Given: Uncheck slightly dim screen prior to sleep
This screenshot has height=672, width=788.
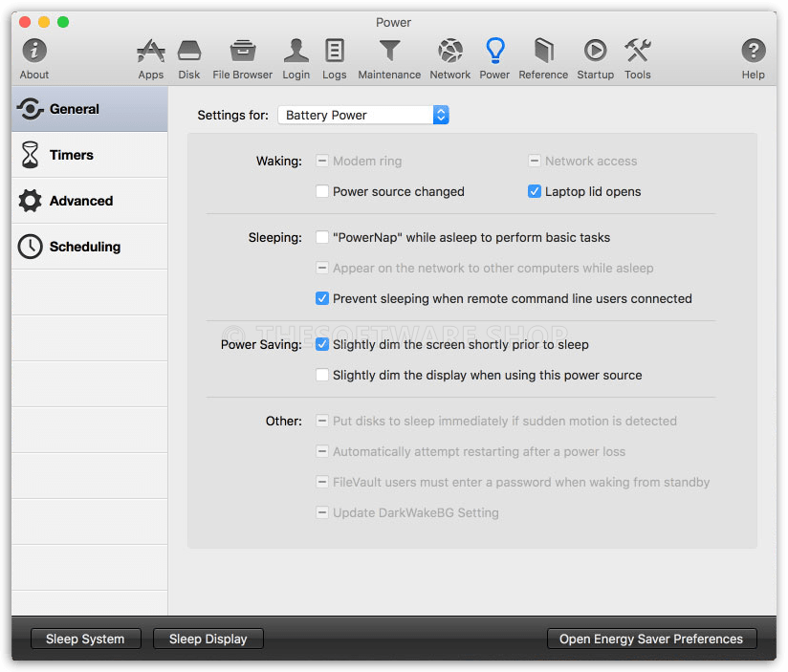Looking at the screenshot, I should (x=322, y=344).
